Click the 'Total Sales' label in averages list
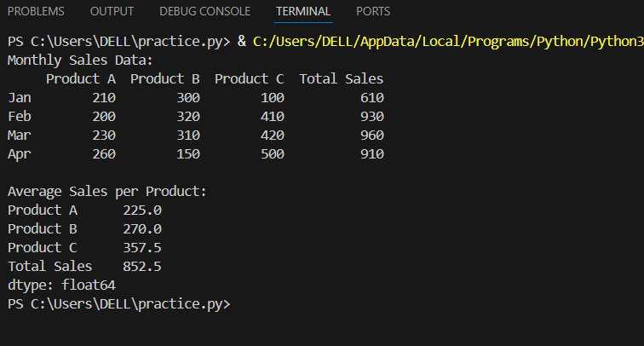 [x=49, y=267]
